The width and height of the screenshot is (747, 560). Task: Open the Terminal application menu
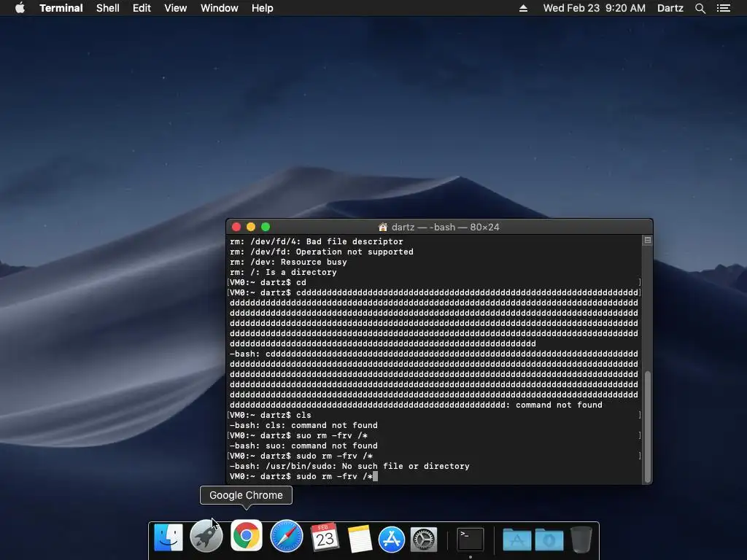(61, 8)
